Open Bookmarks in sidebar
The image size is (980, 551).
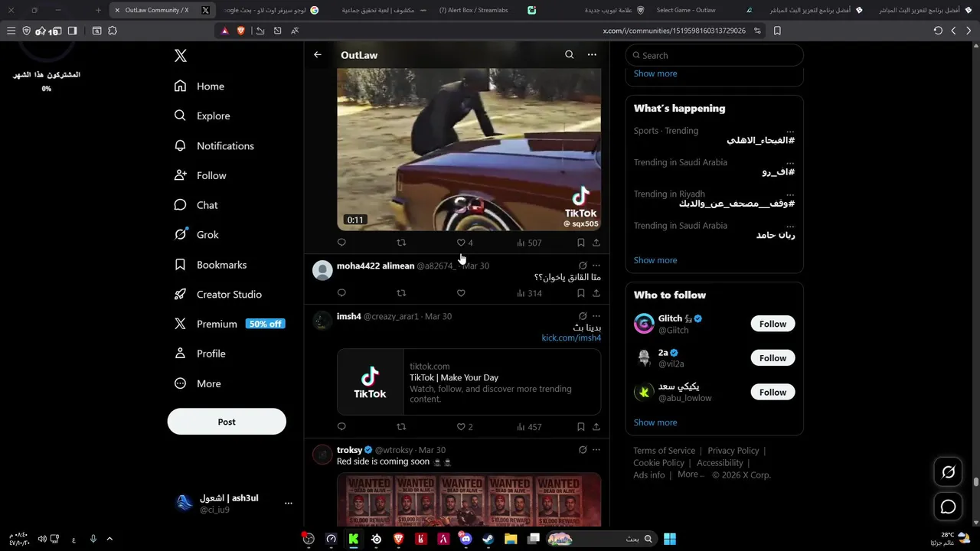click(x=210, y=265)
